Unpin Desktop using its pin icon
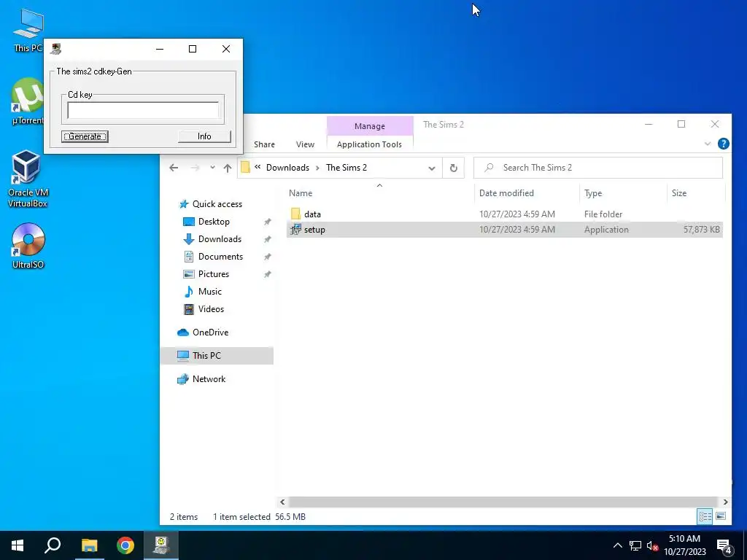Screen dimensions: 747x560 click(267, 222)
